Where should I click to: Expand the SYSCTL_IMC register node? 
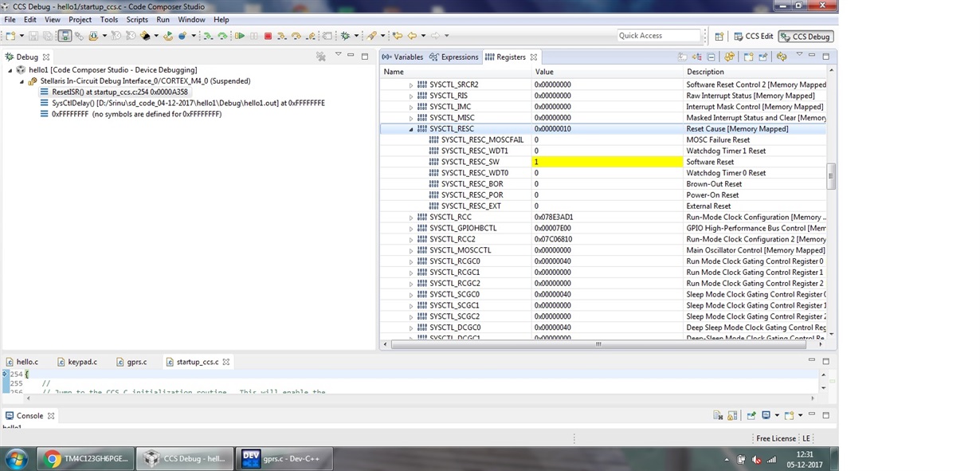411,107
